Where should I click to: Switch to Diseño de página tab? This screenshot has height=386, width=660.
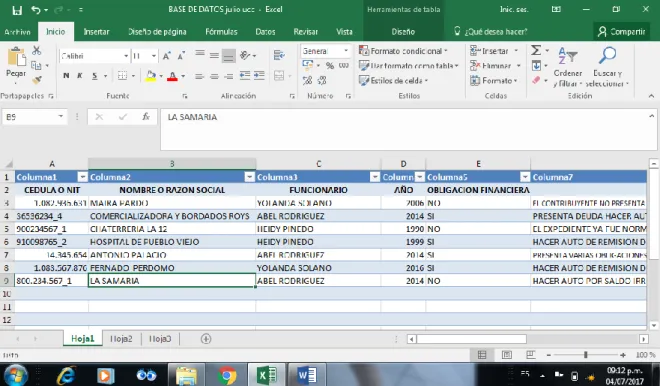pos(157,32)
